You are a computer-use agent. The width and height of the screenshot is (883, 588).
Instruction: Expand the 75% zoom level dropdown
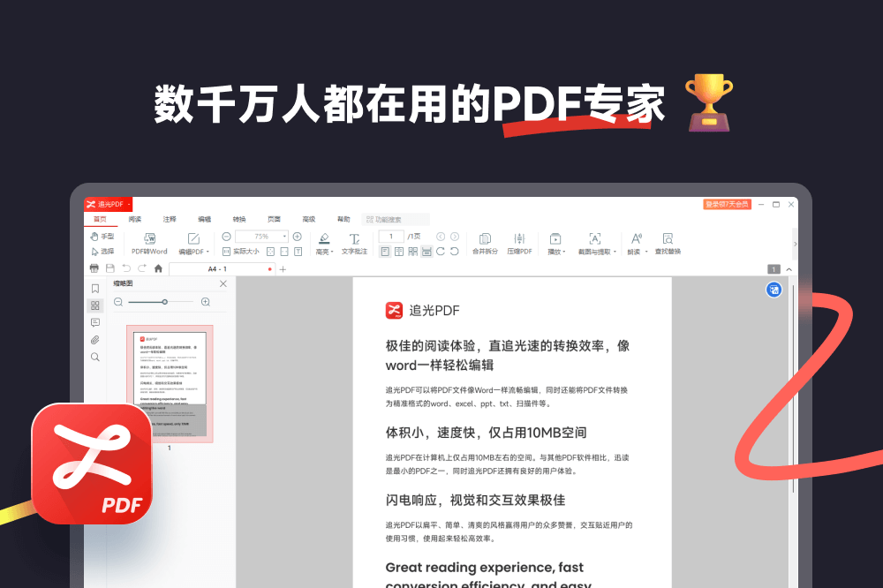tap(284, 237)
